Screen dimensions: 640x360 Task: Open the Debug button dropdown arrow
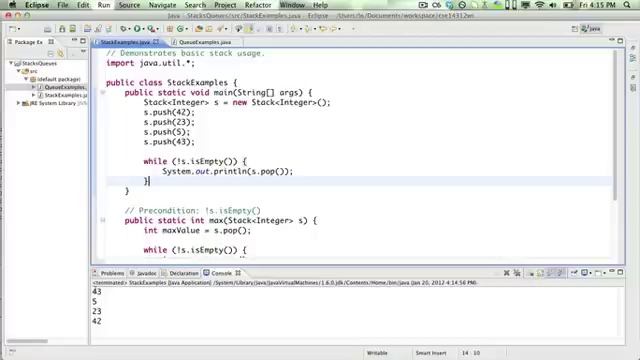tap(129, 29)
